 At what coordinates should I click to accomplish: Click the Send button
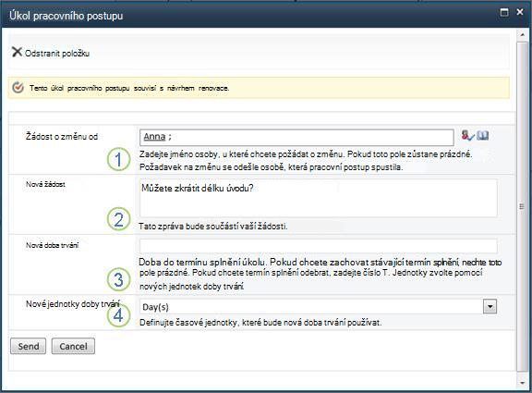[28, 346]
